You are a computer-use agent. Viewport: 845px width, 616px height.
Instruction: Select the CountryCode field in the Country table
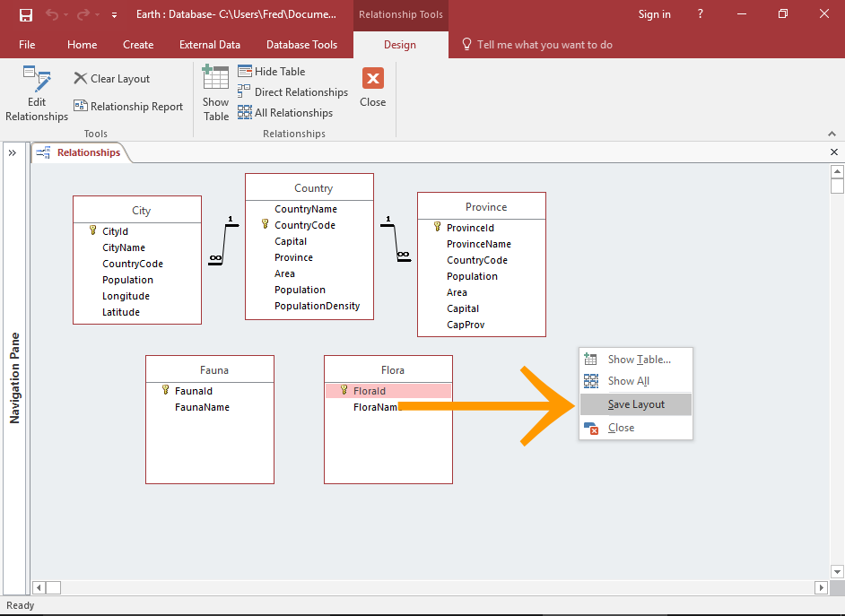click(x=305, y=224)
